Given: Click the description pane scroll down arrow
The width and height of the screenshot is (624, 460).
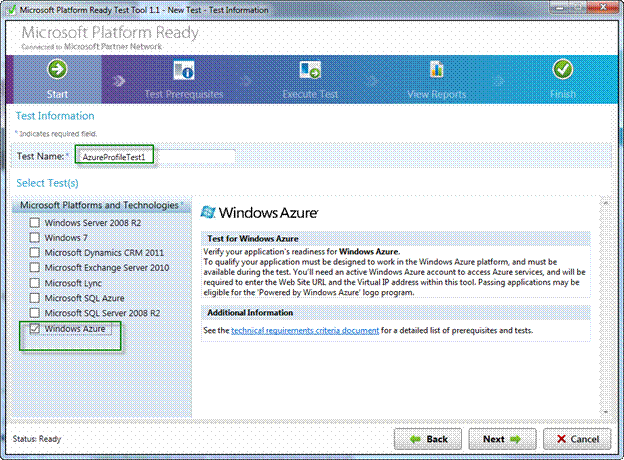Looking at the screenshot, I should [606, 412].
